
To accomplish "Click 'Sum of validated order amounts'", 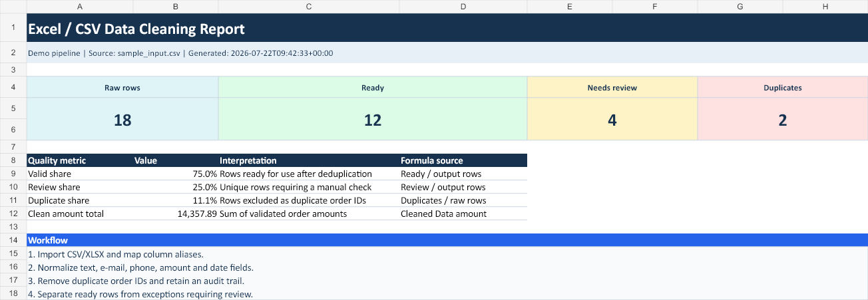I will (309, 214).
